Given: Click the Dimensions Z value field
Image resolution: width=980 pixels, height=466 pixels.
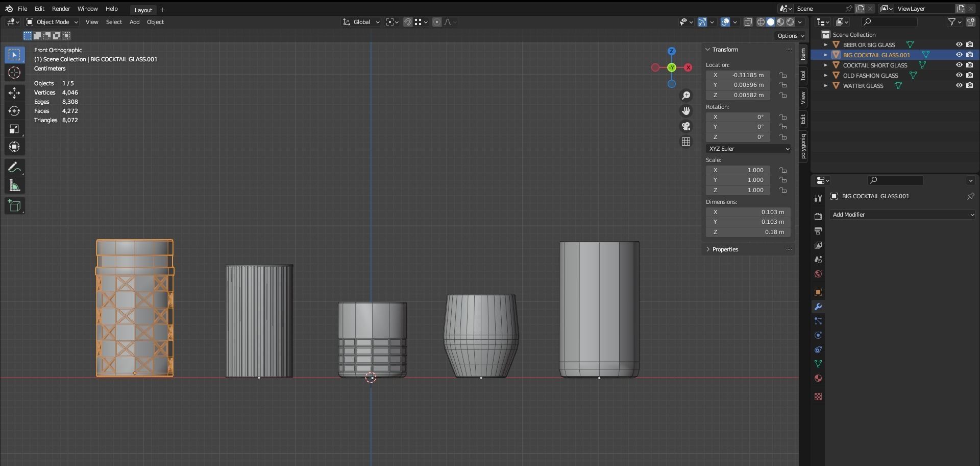Looking at the screenshot, I should point(748,232).
